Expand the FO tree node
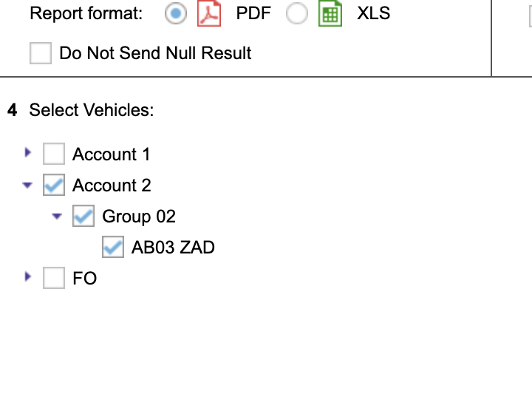Viewport: 532px width, 402px height. point(28,277)
